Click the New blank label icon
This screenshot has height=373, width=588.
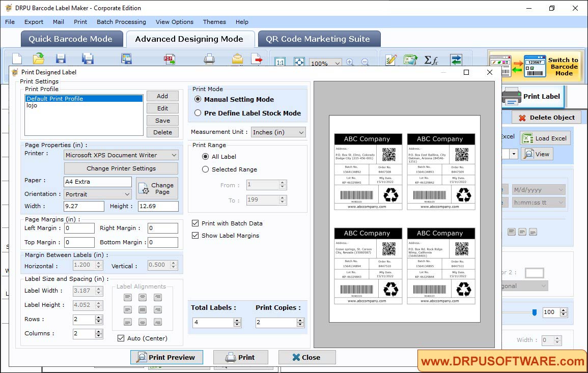coord(17,59)
